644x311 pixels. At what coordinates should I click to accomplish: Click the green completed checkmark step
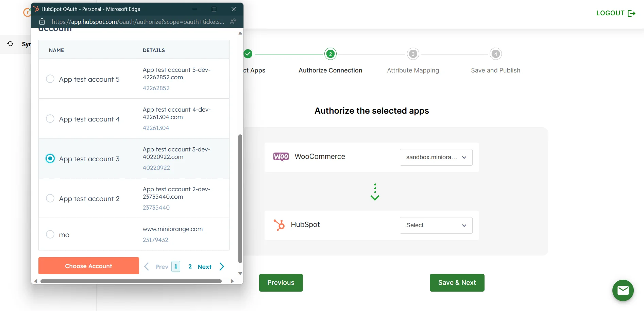click(x=248, y=53)
